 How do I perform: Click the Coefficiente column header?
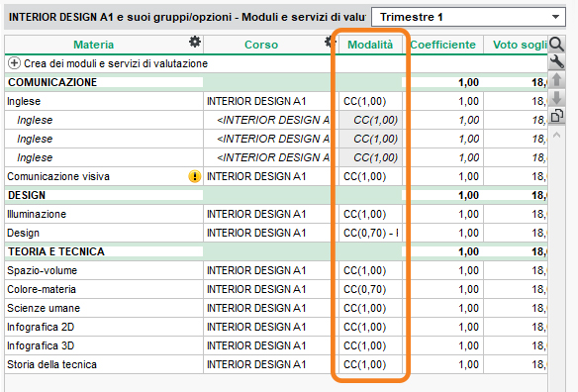pos(442,45)
